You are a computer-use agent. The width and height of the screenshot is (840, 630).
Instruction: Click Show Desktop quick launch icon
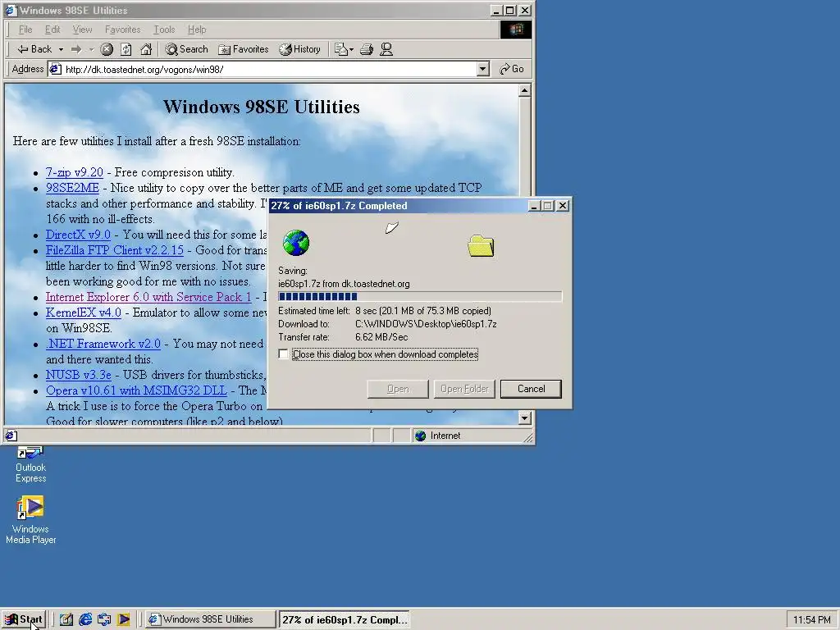click(66, 619)
